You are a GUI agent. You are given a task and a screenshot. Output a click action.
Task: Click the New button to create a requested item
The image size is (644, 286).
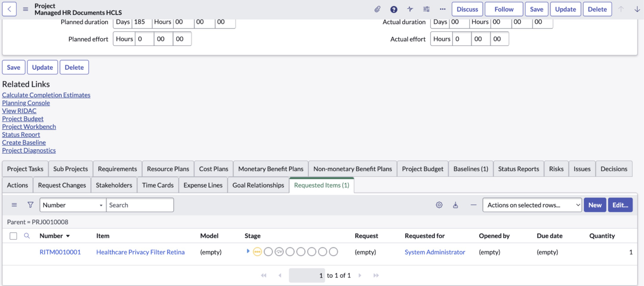(x=595, y=205)
